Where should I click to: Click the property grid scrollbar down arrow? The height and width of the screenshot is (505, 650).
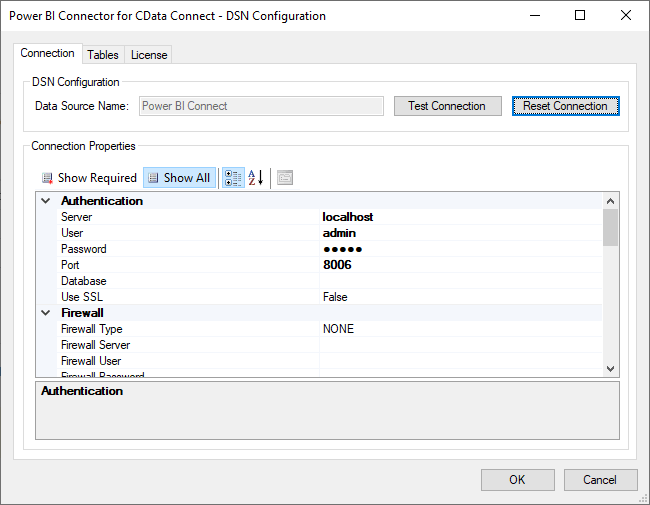pos(611,369)
